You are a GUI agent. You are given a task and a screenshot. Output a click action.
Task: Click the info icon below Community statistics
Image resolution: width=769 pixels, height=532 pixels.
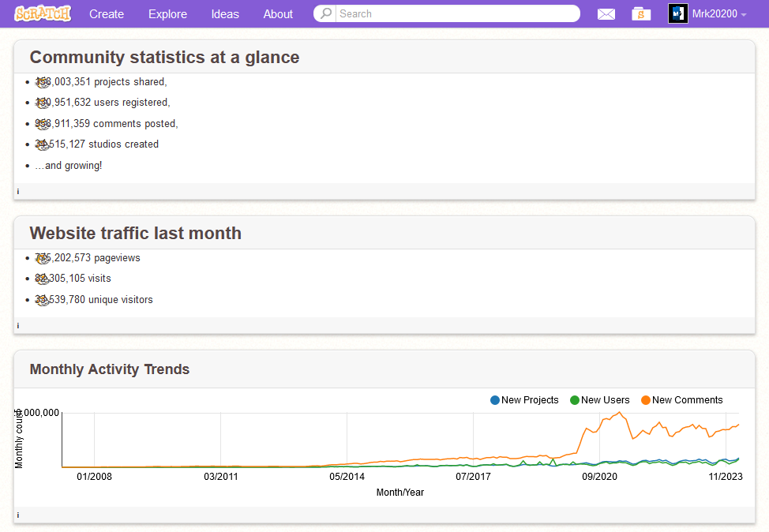(17, 191)
